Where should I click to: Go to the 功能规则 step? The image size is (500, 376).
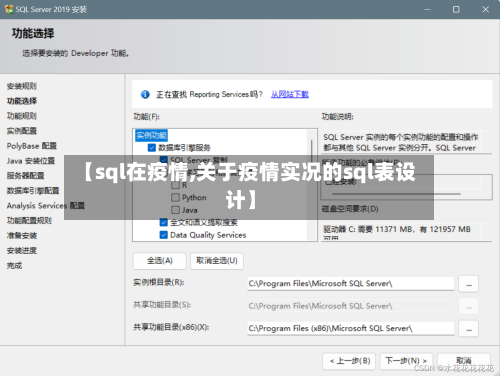coord(22,116)
